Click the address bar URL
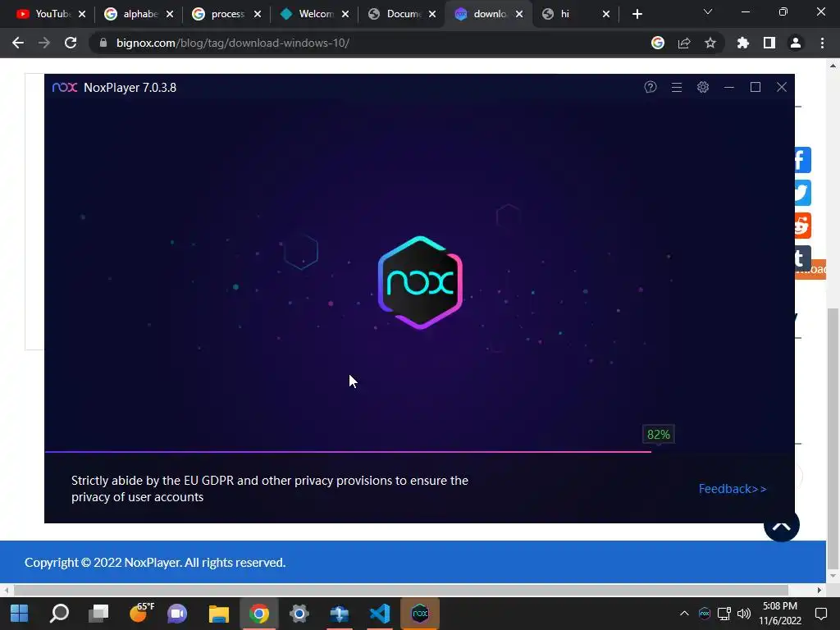The height and width of the screenshot is (630, 840). click(233, 43)
